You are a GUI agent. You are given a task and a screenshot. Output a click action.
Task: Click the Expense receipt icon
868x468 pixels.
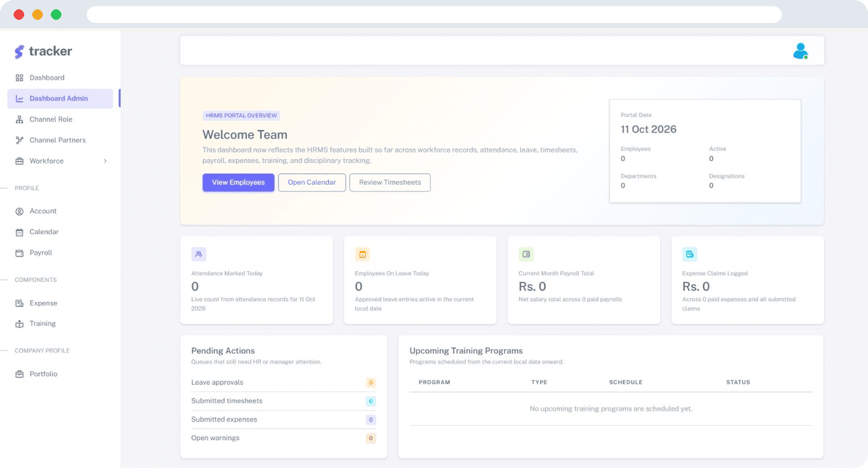pos(19,303)
